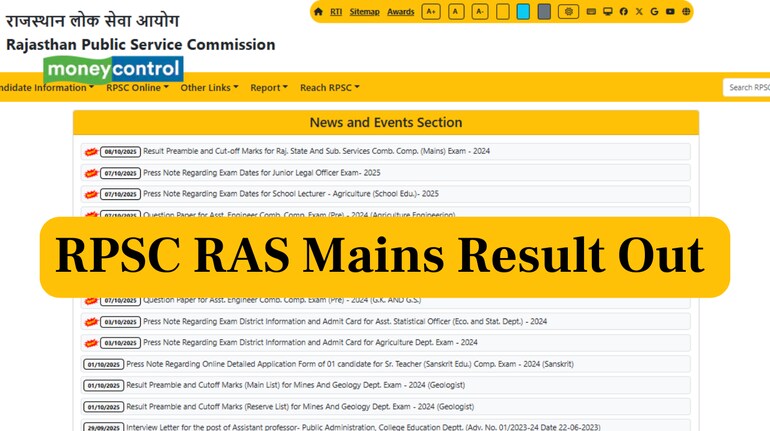Click the Home icon in top bar

pos(318,12)
